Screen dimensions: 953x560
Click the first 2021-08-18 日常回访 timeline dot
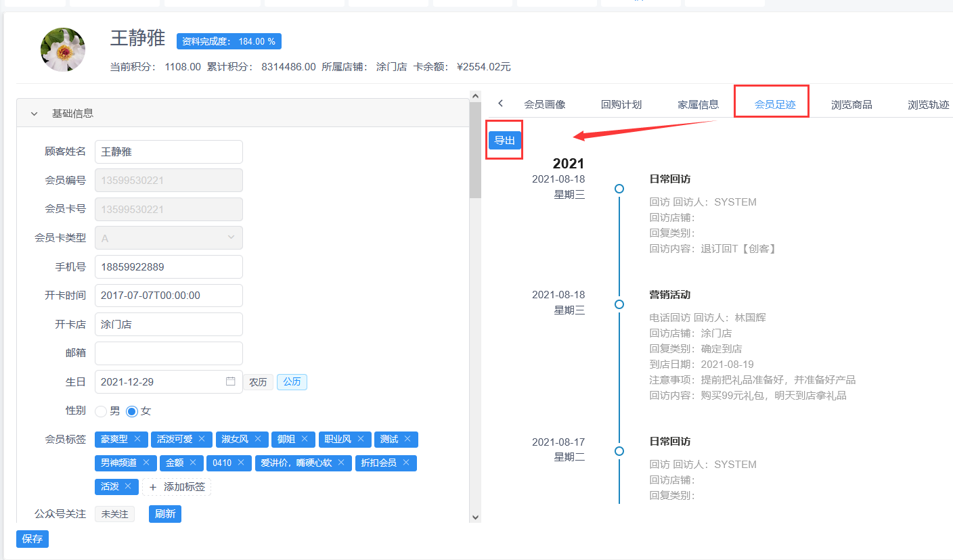pos(619,189)
